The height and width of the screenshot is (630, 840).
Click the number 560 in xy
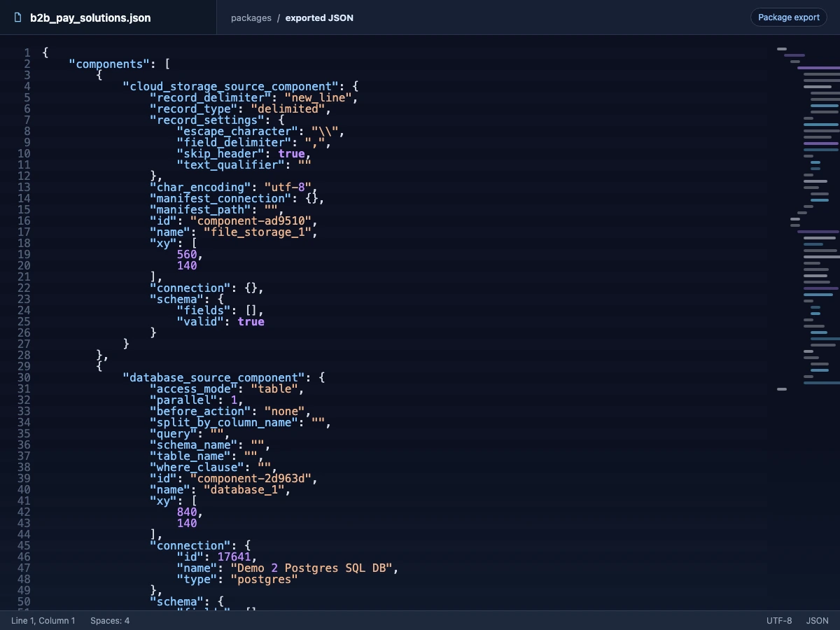click(187, 254)
